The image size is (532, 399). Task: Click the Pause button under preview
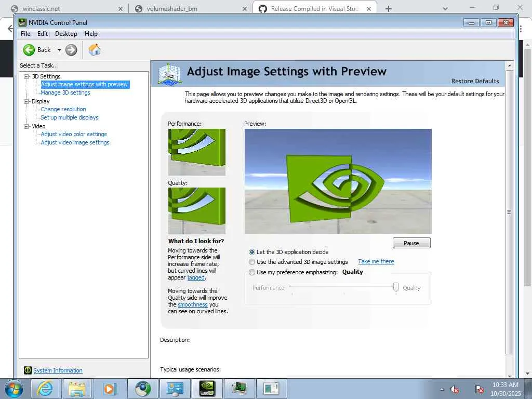coord(411,243)
